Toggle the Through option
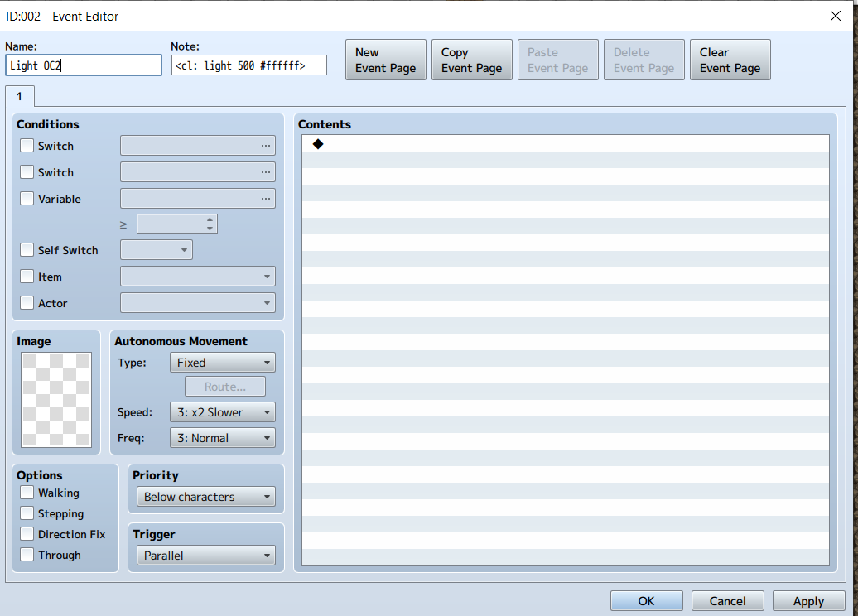The width and height of the screenshot is (858, 616). (x=27, y=554)
